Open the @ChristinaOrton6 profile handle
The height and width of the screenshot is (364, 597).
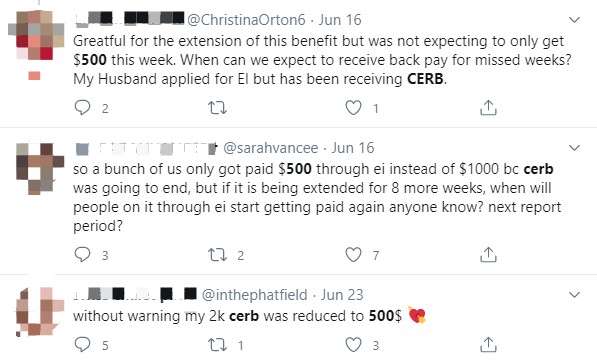pos(246,20)
